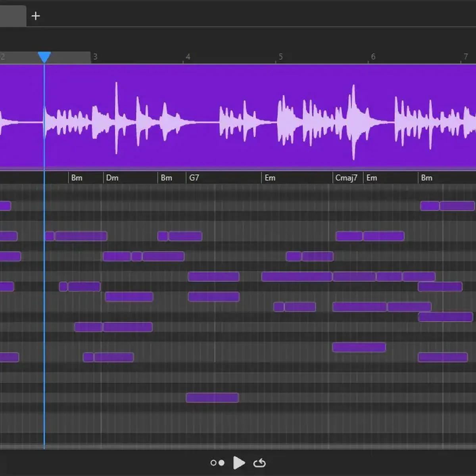
Task: Select the Bm chord label before G7
Action: 166,178
